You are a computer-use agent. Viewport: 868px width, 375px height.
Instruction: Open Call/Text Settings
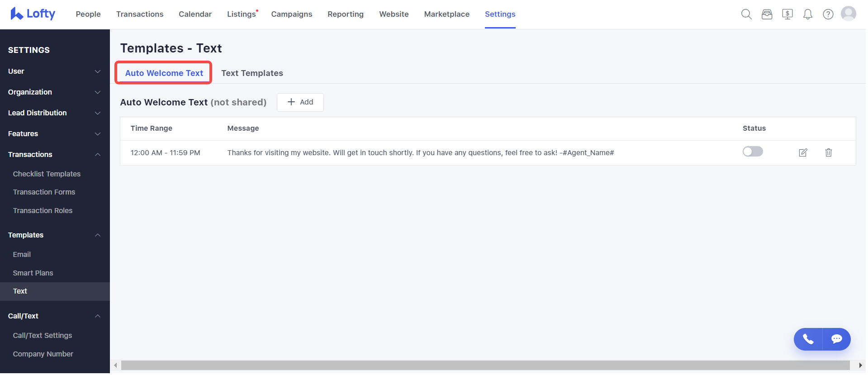pos(43,336)
